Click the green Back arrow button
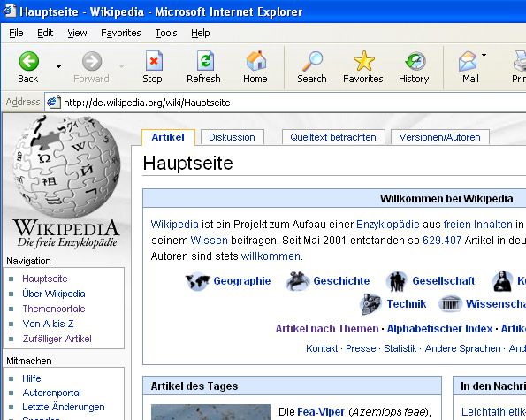 pyautogui.click(x=29, y=61)
